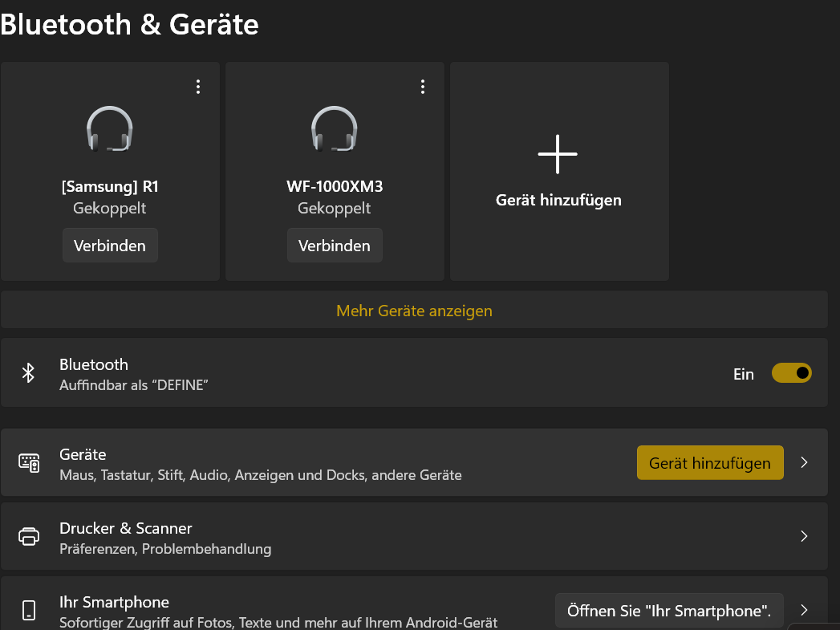The width and height of the screenshot is (840, 630).
Task: Open more options for [Samsung] R1
Action: tap(198, 87)
